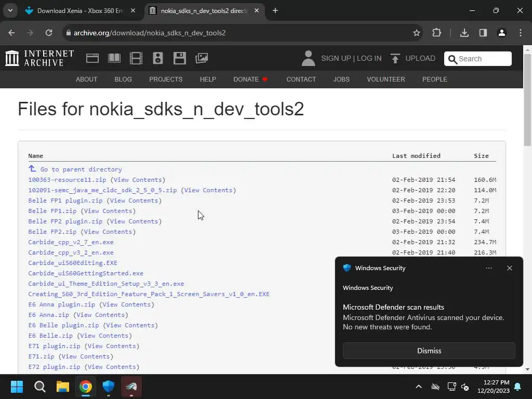Viewport: 532px width, 399px height.
Task: Open the Audio speaker icon
Action: [158, 58]
